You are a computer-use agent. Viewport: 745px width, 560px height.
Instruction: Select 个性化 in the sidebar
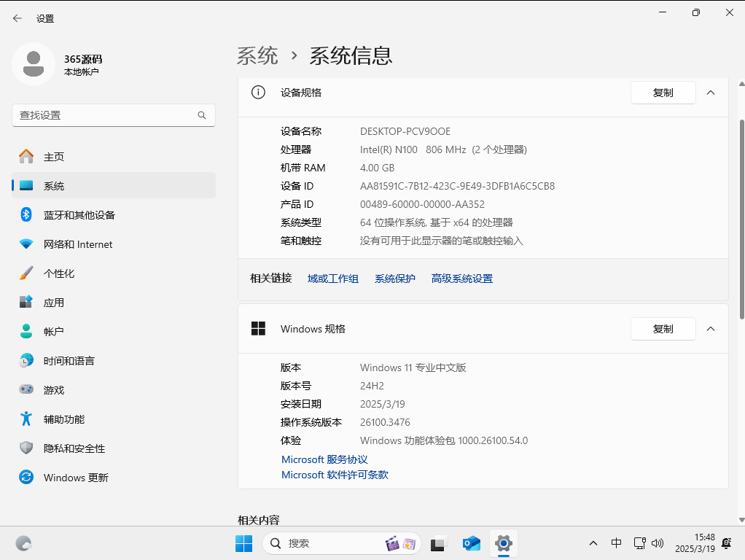point(114,273)
